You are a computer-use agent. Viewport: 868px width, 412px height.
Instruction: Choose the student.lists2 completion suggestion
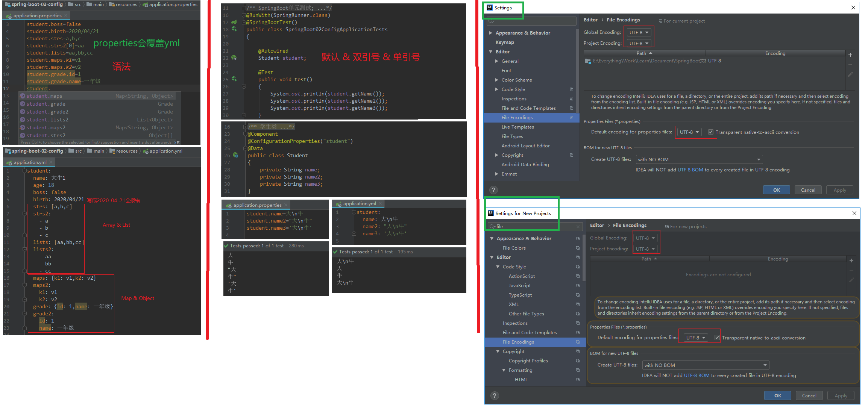click(97, 120)
